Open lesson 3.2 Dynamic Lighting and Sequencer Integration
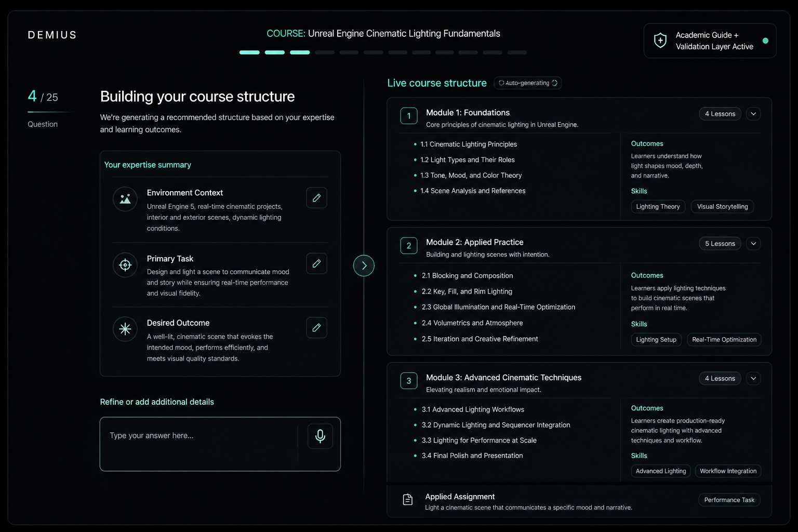 point(496,425)
